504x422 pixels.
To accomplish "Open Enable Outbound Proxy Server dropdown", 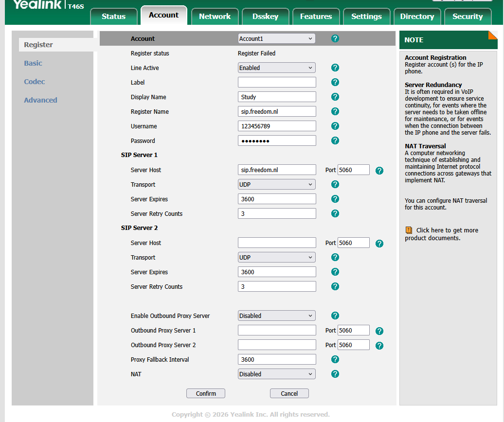I will 276,316.
